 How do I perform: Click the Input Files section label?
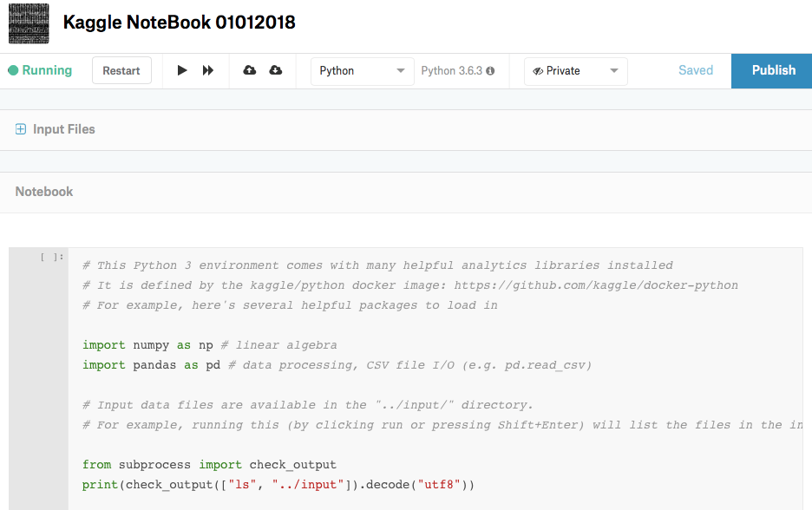[64, 129]
